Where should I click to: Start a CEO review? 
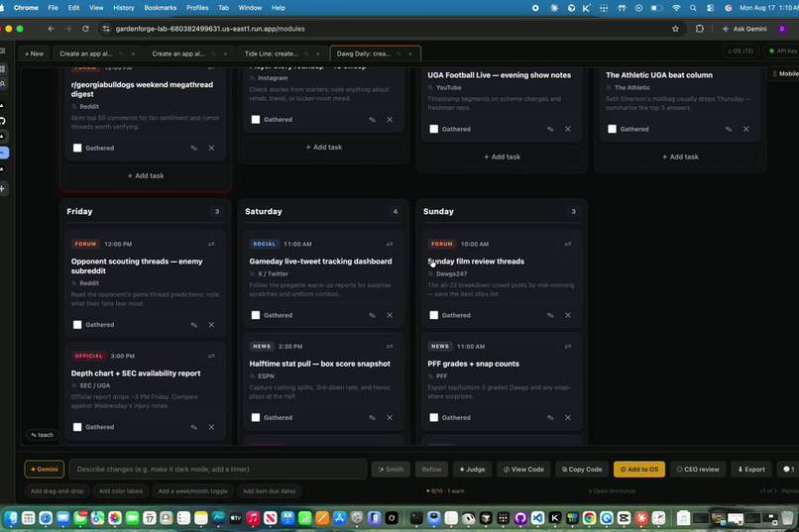[x=698, y=470]
